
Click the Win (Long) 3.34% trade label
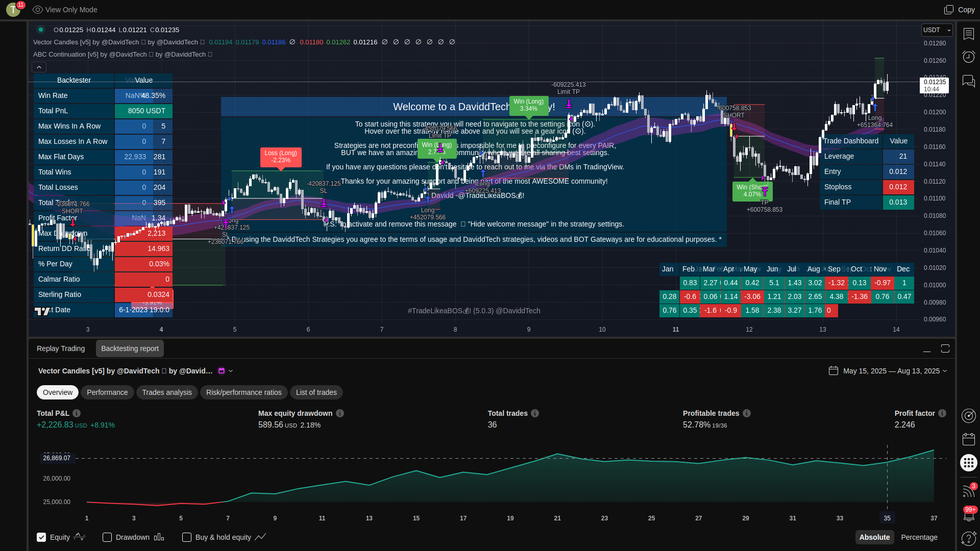pyautogui.click(x=529, y=105)
